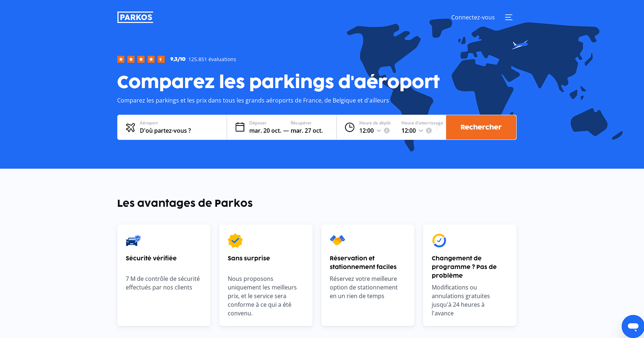The image size is (644, 338).
Task: Open the chat bubble widget
Action: [633, 326]
